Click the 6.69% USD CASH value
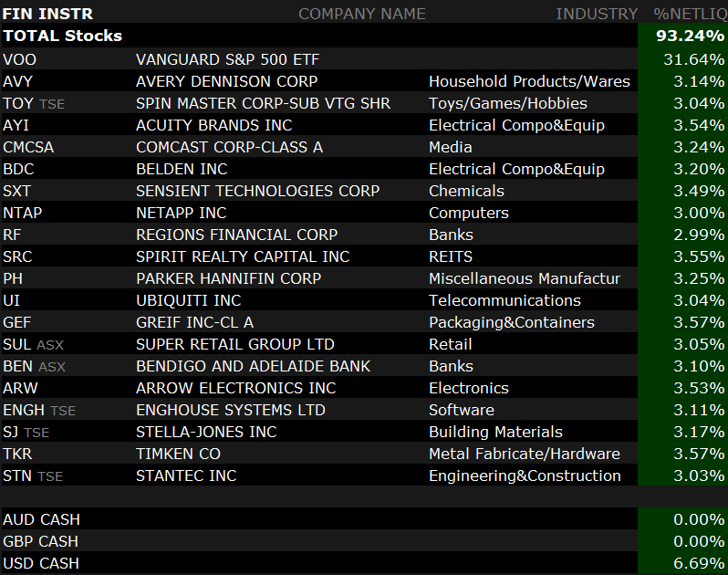Screen dimensions: 728x575 point(699,563)
